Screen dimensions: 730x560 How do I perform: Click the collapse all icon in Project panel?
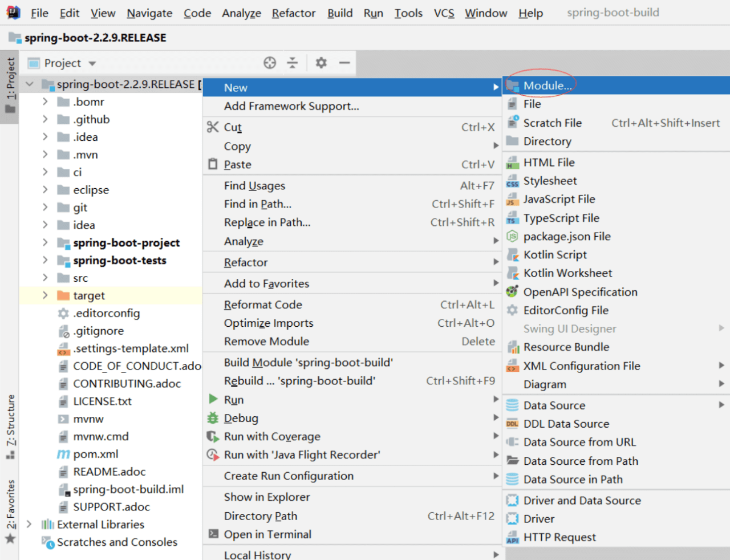point(293,63)
